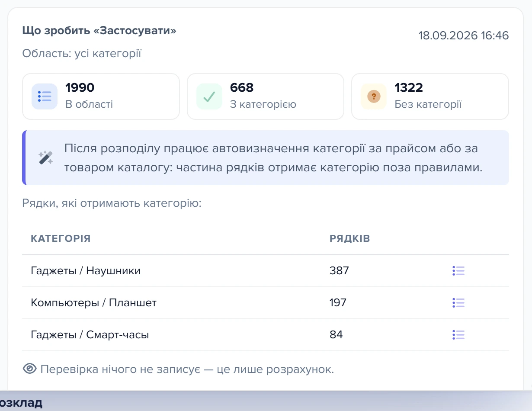
Task: Open row list for Гаджеты / Смарт-часы
Action: [x=458, y=335]
